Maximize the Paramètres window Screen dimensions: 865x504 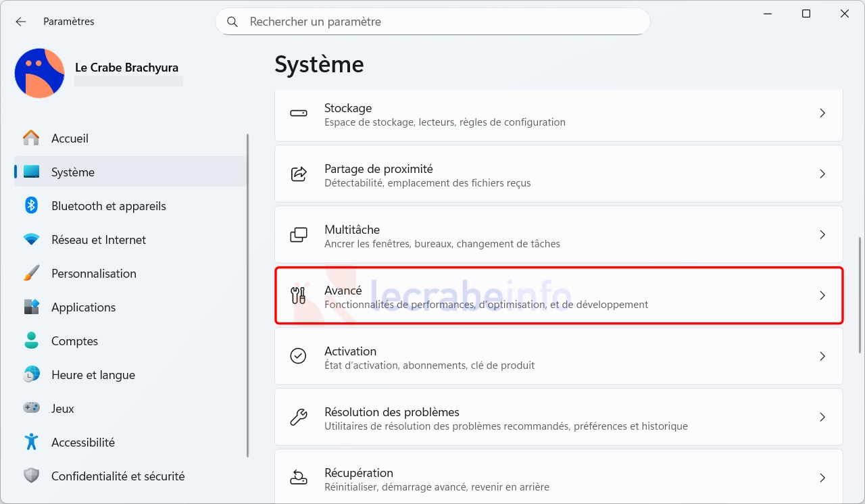point(806,14)
